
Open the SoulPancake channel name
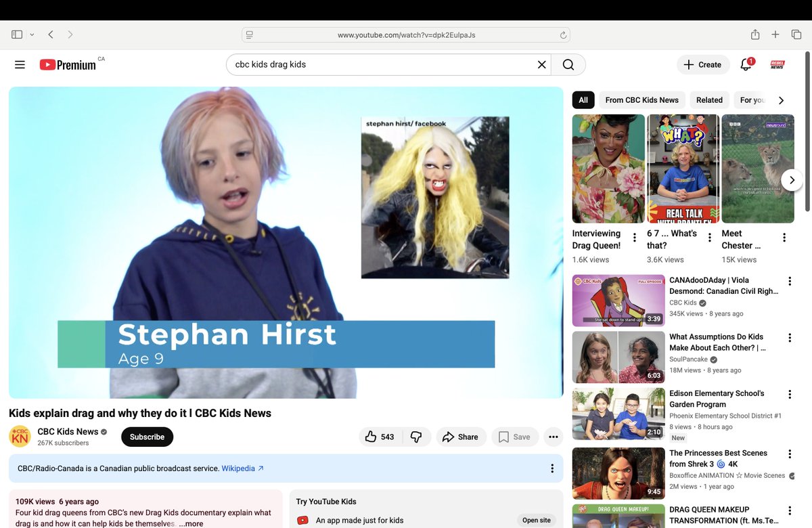(688, 359)
